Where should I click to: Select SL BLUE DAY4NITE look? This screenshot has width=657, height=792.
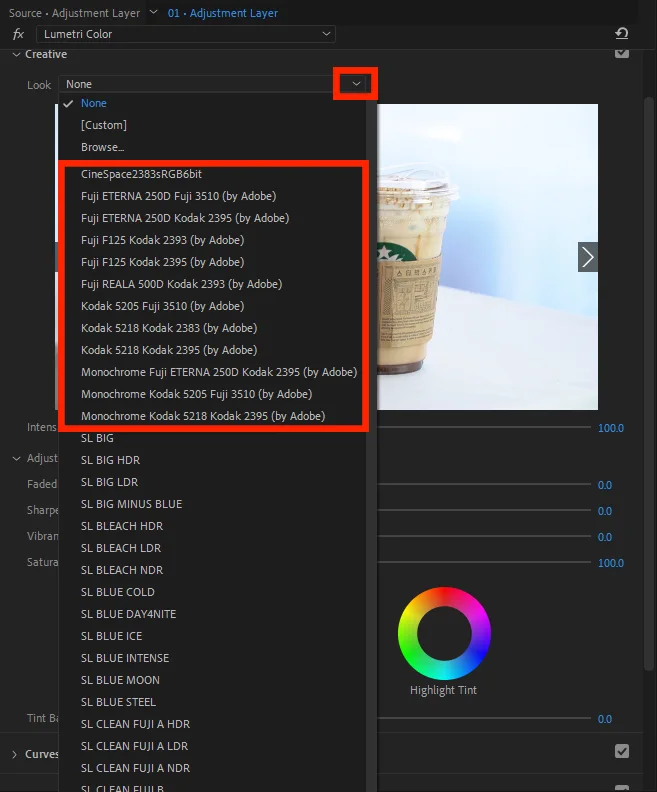click(212, 614)
